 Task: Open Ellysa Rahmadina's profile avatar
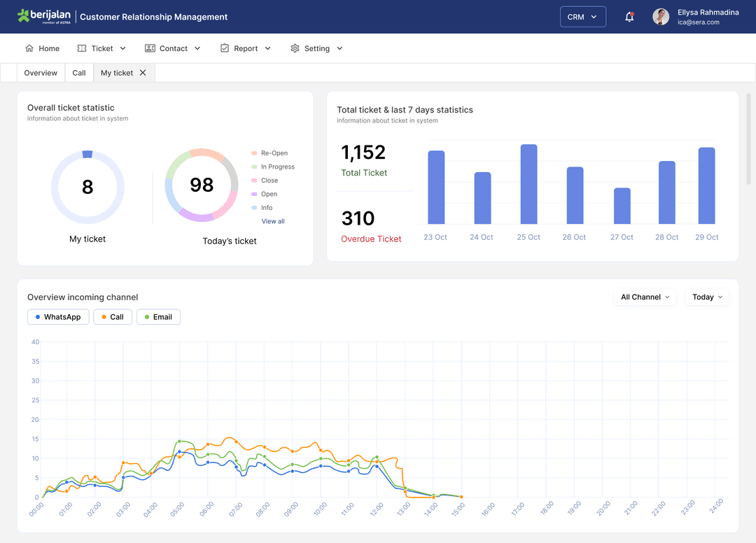661,17
